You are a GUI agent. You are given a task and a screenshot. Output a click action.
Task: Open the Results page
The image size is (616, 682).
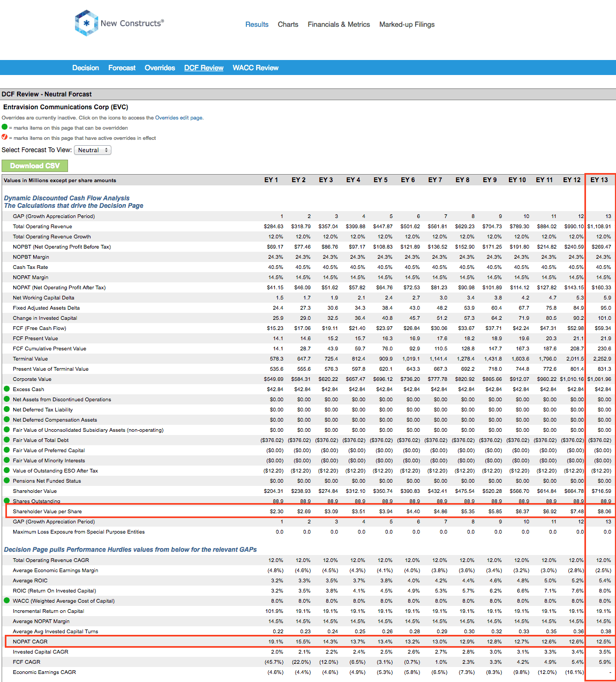[x=257, y=25]
